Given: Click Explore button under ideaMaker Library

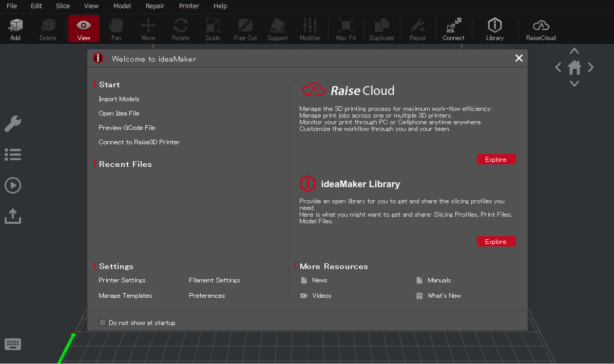Looking at the screenshot, I should 496,241.
